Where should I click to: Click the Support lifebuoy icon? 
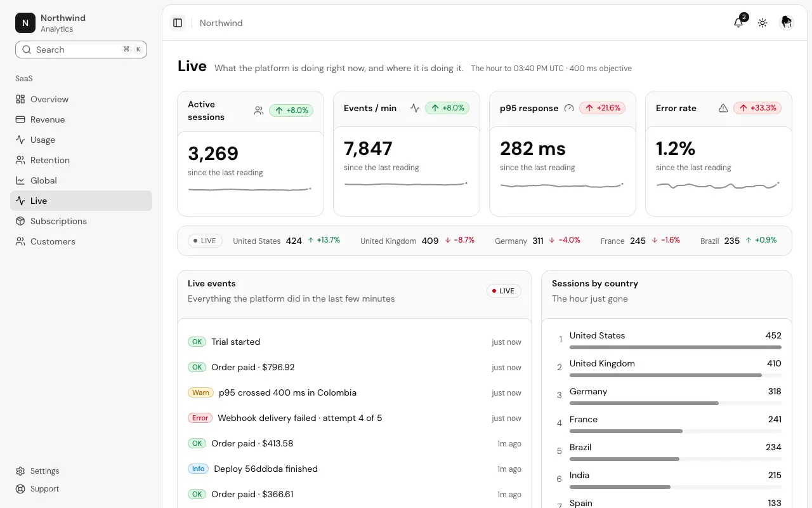coord(20,489)
